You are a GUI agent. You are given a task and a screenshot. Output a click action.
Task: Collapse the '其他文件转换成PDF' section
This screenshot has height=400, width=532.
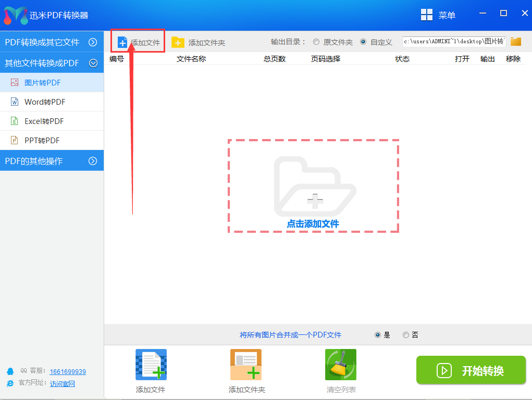[x=93, y=63]
